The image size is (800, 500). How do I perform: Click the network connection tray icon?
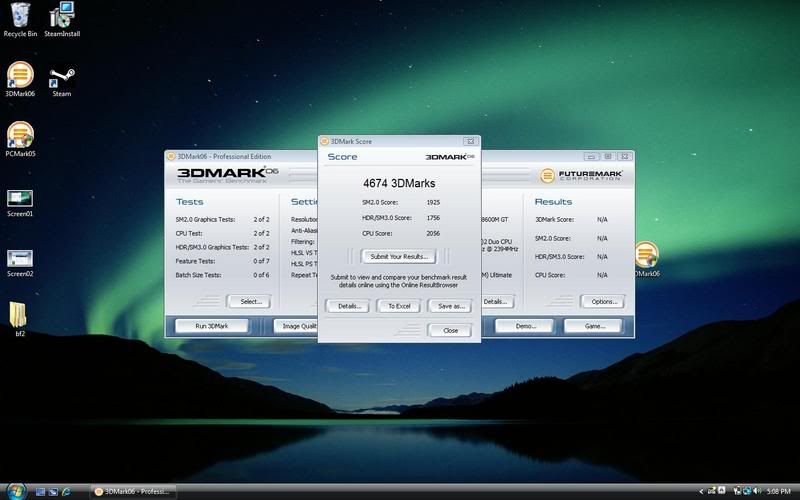point(747,491)
